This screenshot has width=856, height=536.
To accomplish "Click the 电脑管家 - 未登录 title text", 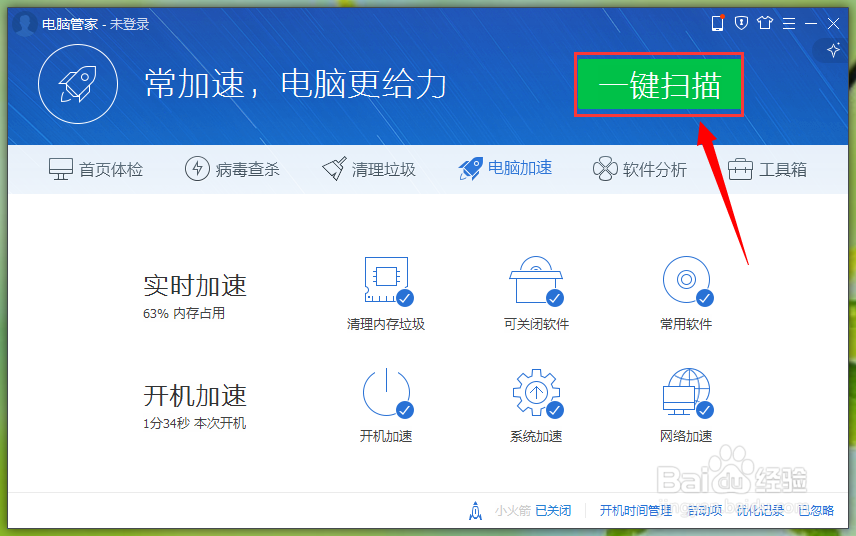I will [96, 24].
